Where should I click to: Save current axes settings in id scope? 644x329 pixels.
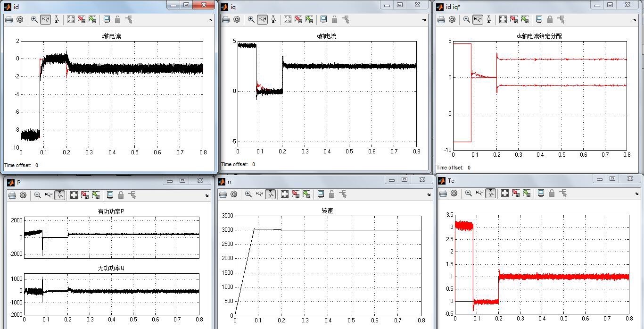82,19
